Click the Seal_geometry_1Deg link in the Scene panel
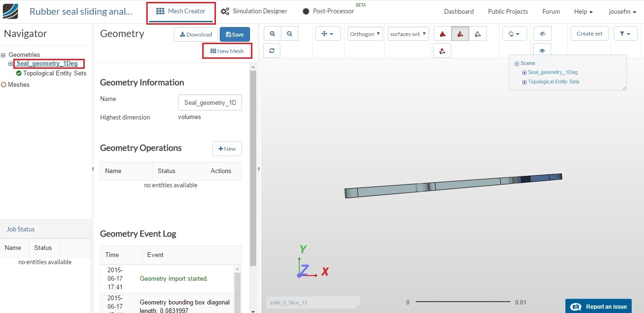Image resolution: width=644 pixels, height=313 pixels. pos(553,73)
